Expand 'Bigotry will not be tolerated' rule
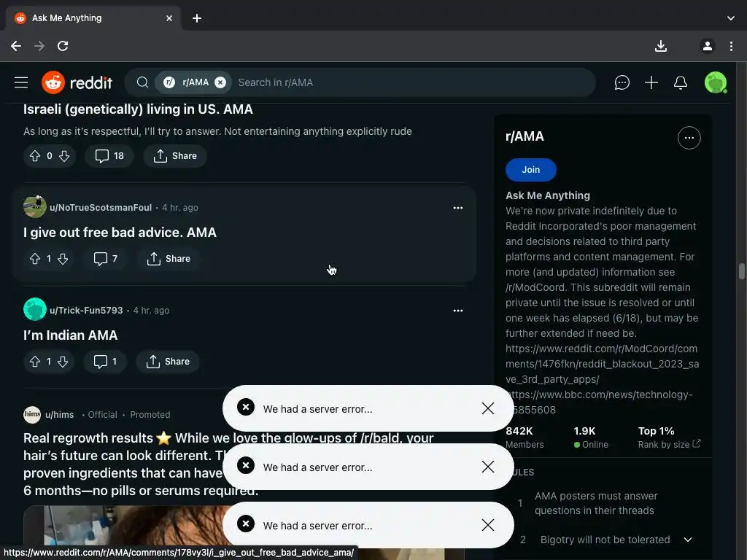747x560 pixels. point(688,540)
